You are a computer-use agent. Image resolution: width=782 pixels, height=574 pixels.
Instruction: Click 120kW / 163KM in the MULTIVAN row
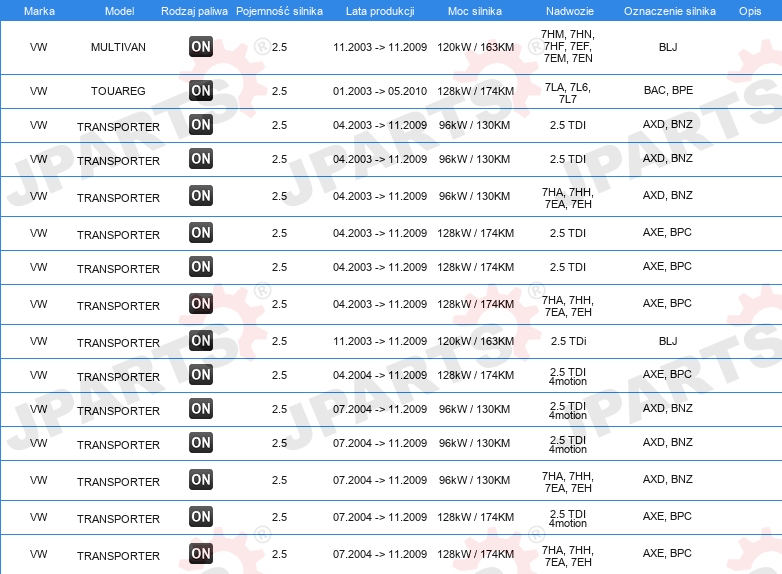tap(475, 47)
